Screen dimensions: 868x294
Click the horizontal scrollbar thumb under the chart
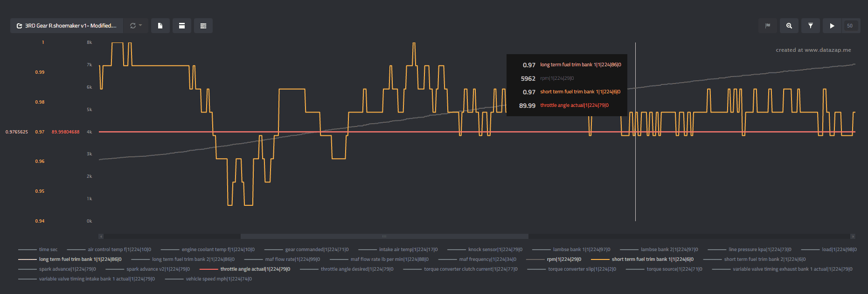pos(384,237)
